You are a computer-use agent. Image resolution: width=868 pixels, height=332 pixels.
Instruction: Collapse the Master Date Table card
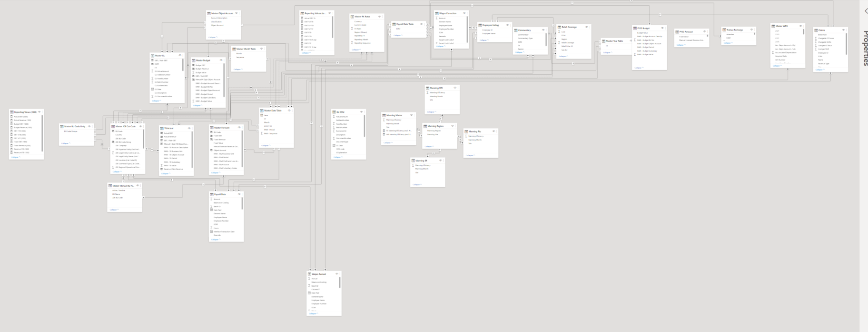(x=265, y=146)
